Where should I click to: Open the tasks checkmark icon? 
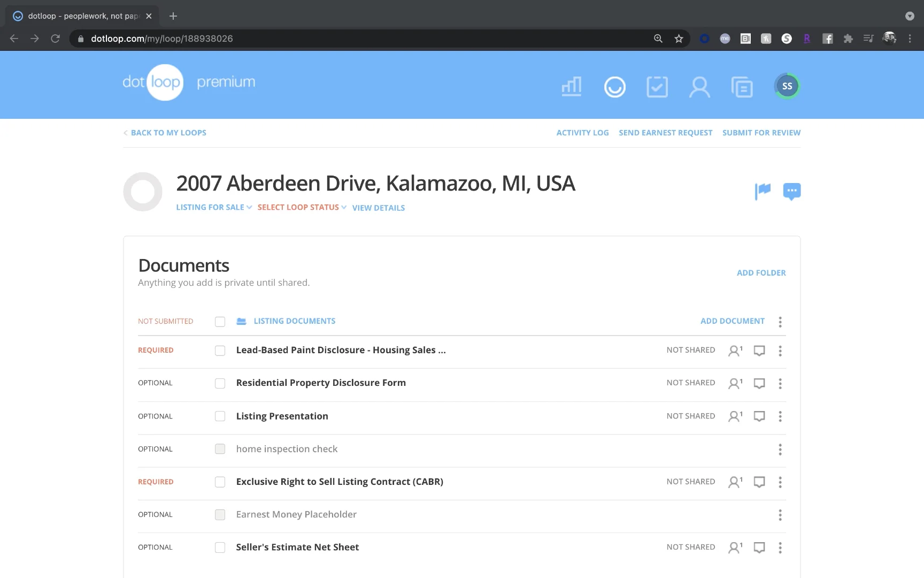[657, 87]
